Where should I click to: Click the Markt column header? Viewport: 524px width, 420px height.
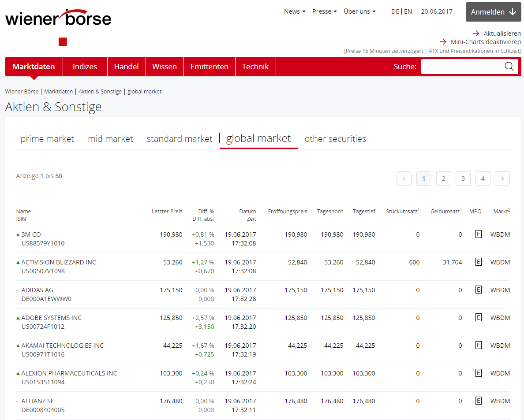[x=502, y=212]
